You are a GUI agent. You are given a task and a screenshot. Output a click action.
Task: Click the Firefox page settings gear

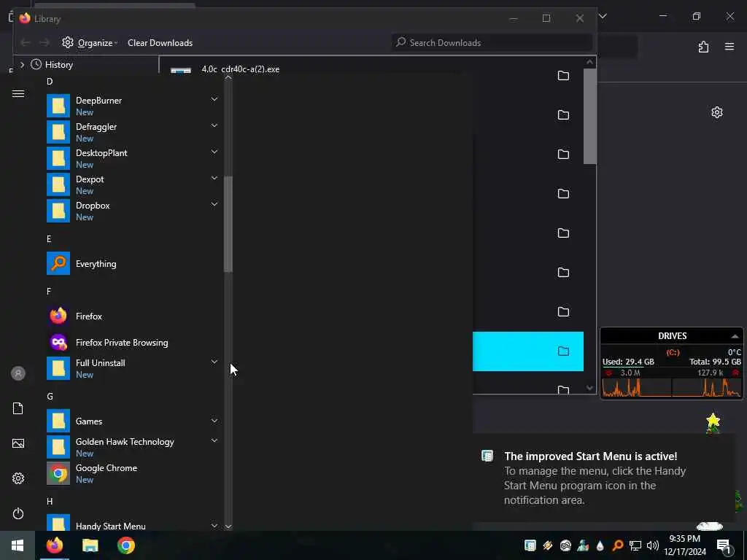pyautogui.click(x=717, y=112)
